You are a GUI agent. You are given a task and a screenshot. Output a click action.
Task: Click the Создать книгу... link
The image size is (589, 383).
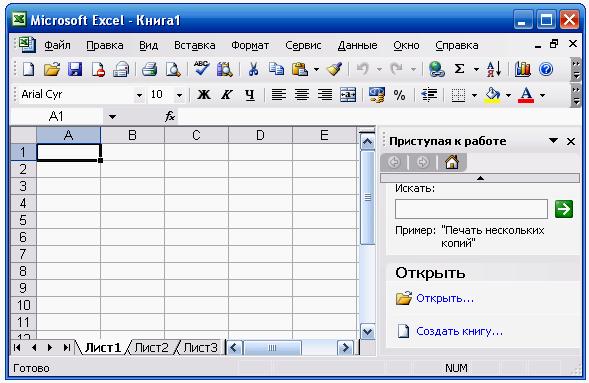click(459, 331)
